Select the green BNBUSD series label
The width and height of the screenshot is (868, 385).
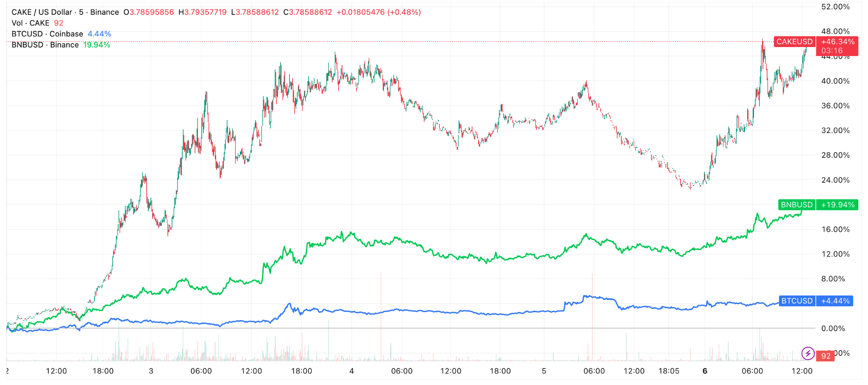click(x=796, y=205)
